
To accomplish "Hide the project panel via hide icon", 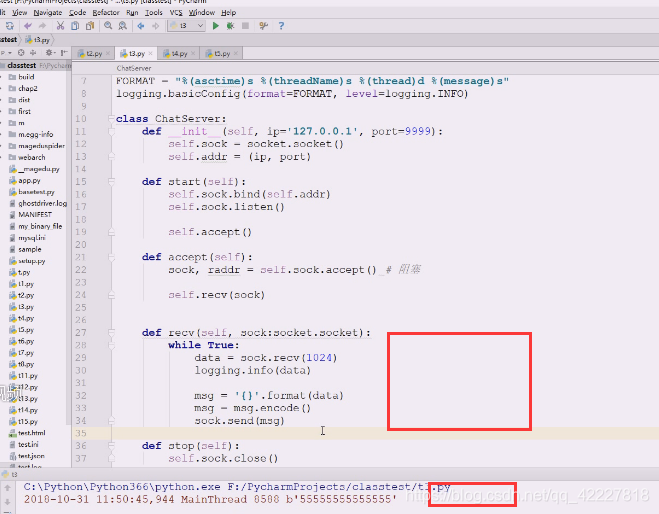I will pos(64,53).
